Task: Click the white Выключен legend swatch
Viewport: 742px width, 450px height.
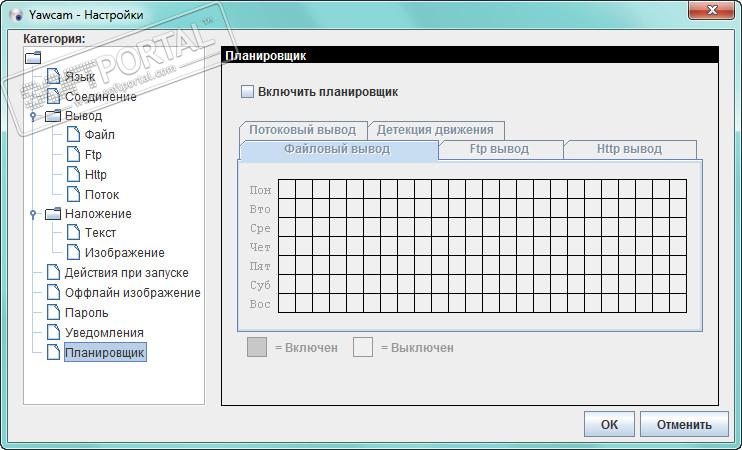Action: pyautogui.click(x=363, y=347)
